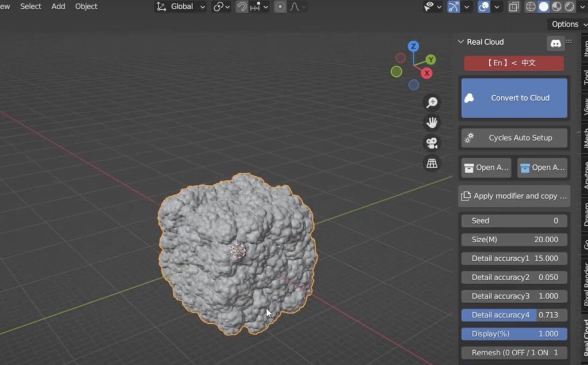Open the Tool sidebar tab
Screen dimensions: 588x365
pos(585,76)
